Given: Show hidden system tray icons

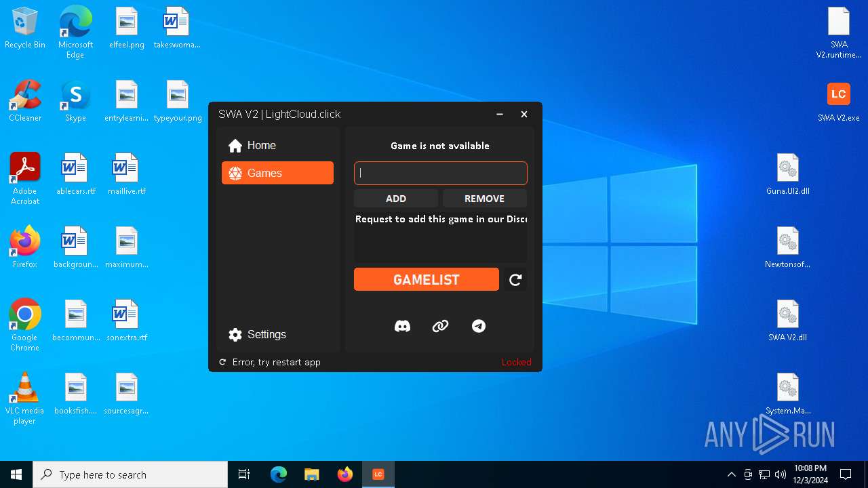Looking at the screenshot, I should 731,474.
